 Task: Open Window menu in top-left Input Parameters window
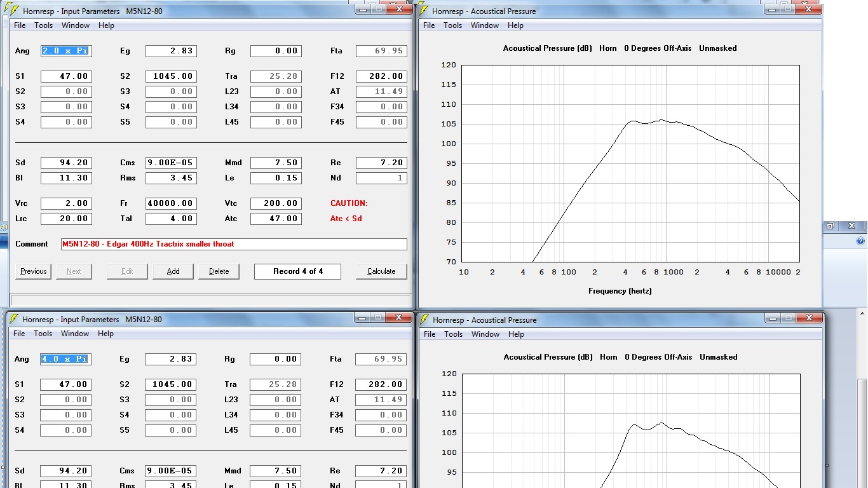(76, 25)
